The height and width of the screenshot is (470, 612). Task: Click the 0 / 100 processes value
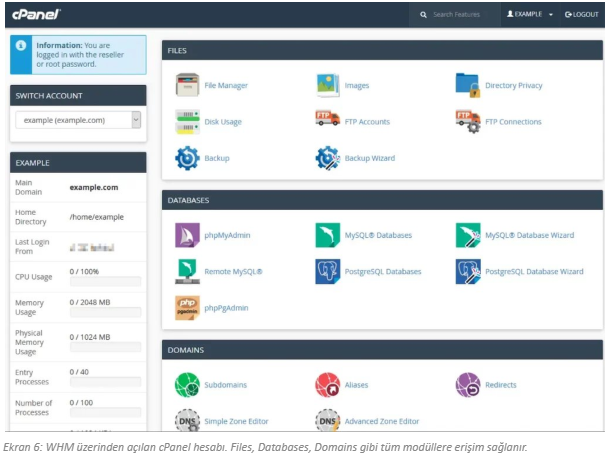click(x=81, y=402)
